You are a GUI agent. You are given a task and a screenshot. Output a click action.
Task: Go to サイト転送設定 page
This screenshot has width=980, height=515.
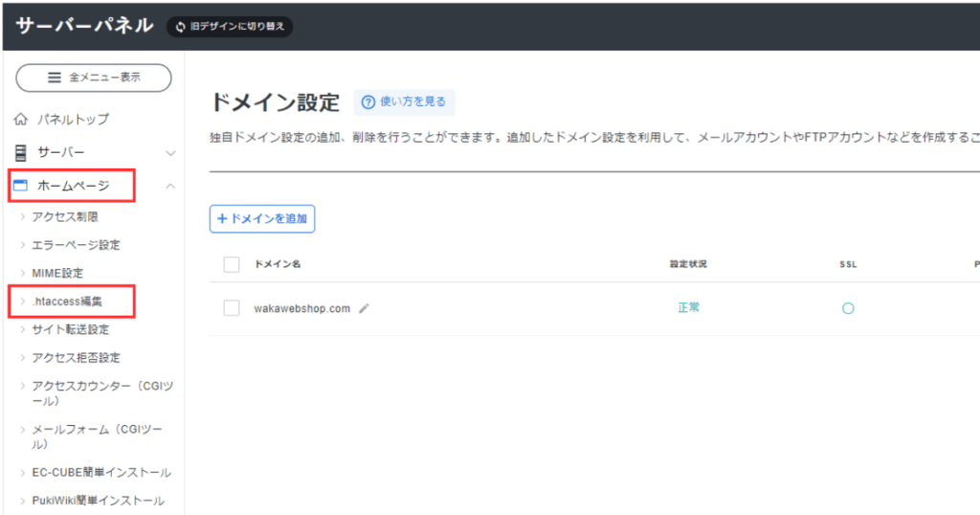pyautogui.click(x=71, y=329)
